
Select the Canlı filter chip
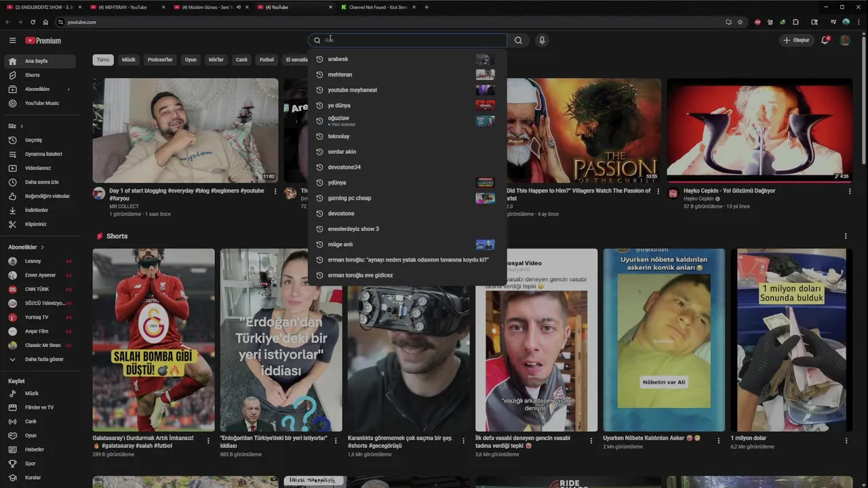(x=241, y=60)
